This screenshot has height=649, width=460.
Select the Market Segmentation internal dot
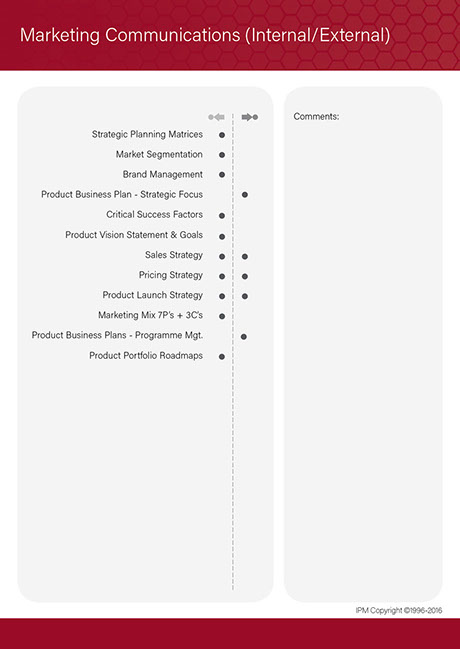pos(222,155)
